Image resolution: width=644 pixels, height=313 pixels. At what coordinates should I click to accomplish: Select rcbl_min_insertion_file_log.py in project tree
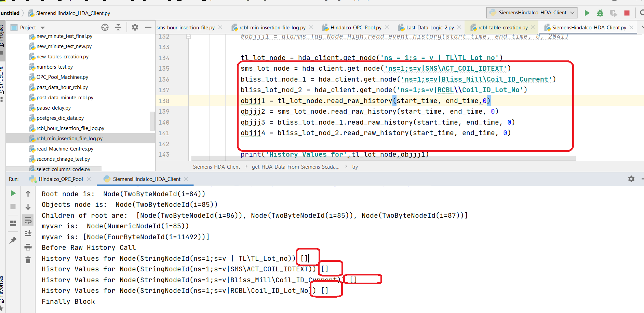69,139
